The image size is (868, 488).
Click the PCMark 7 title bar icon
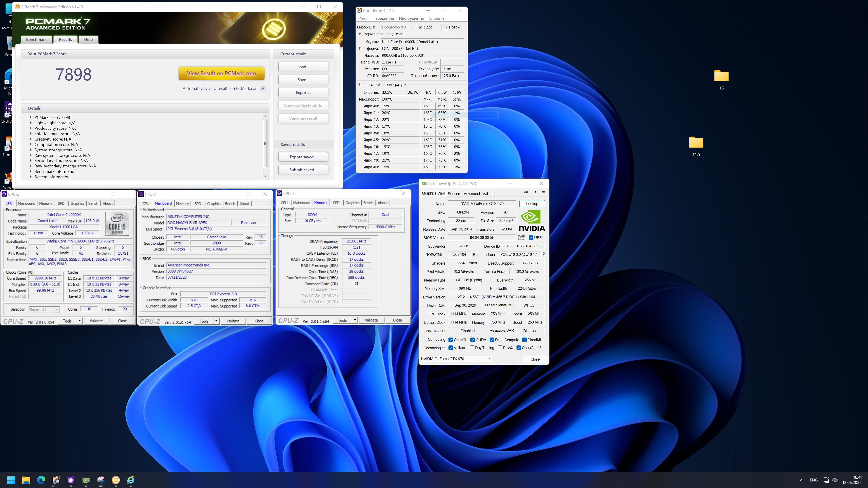point(17,7)
